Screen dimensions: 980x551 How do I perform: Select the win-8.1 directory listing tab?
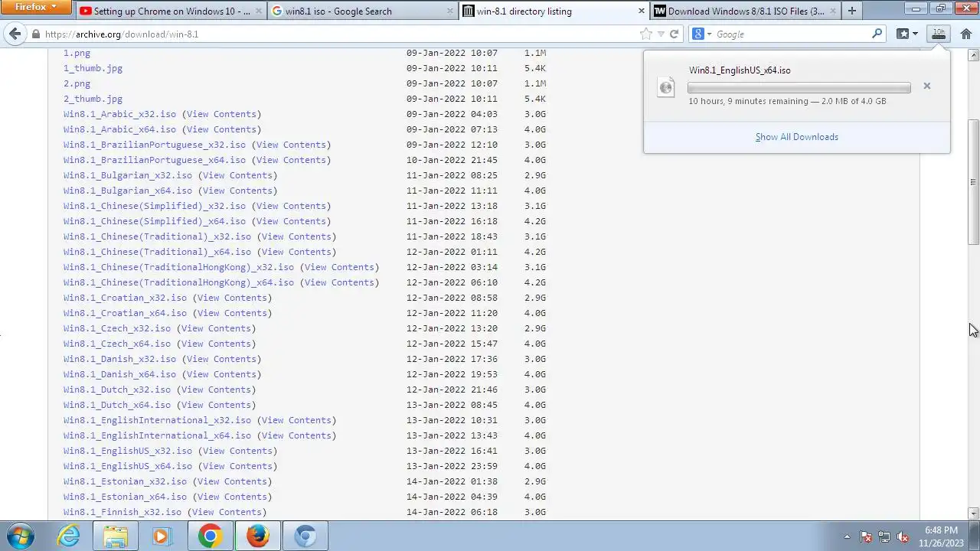(x=554, y=11)
